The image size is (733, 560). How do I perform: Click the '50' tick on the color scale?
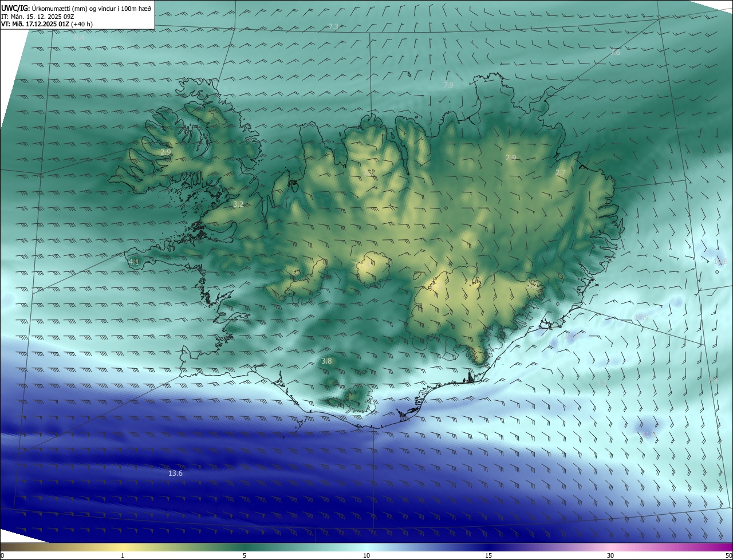pyautogui.click(x=728, y=555)
